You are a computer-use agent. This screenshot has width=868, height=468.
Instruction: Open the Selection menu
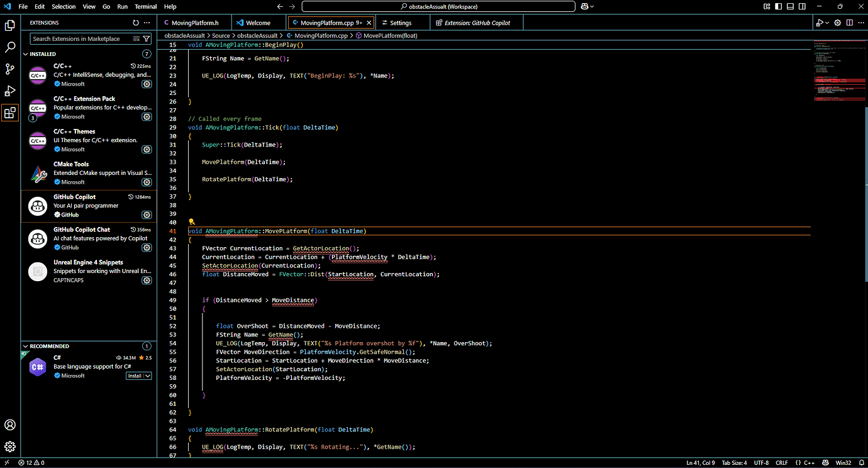(64, 6)
